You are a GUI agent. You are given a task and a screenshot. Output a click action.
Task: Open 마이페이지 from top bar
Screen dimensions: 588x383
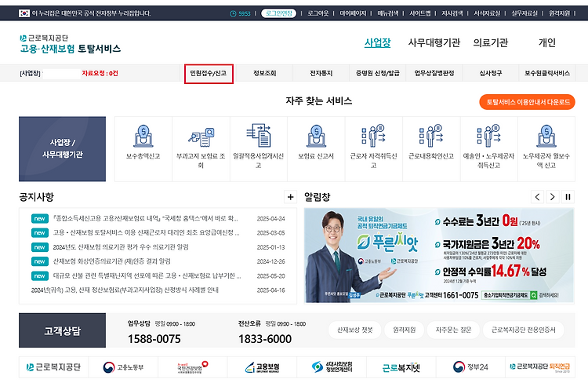click(x=353, y=13)
